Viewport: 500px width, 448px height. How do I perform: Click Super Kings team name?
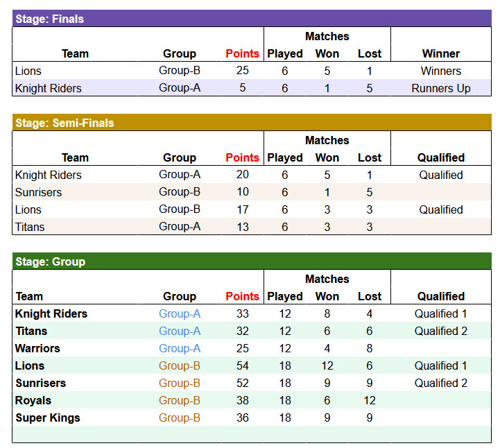tap(47, 417)
